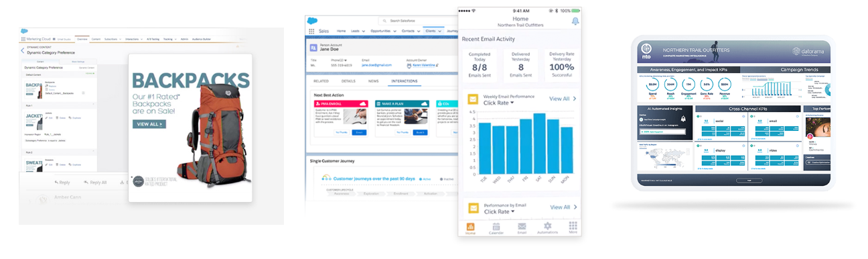Expand Performance by Email Click Rate dropdown

tap(499, 211)
